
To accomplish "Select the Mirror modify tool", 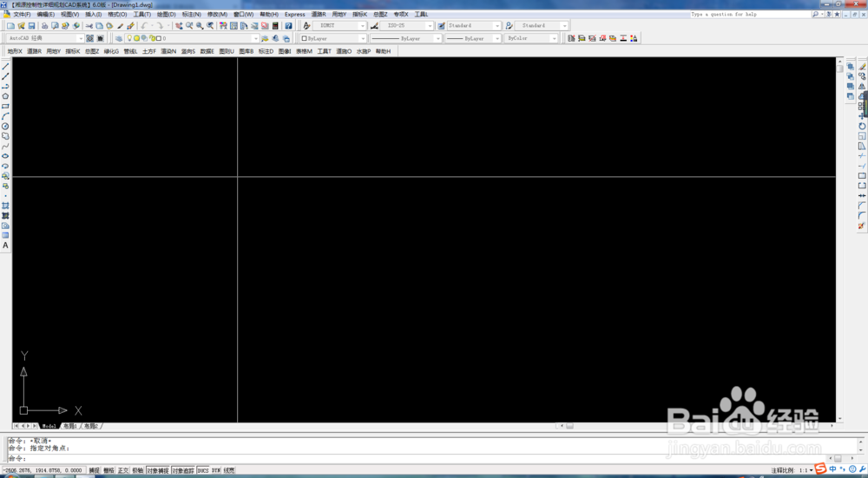I will (x=862, y=86).
